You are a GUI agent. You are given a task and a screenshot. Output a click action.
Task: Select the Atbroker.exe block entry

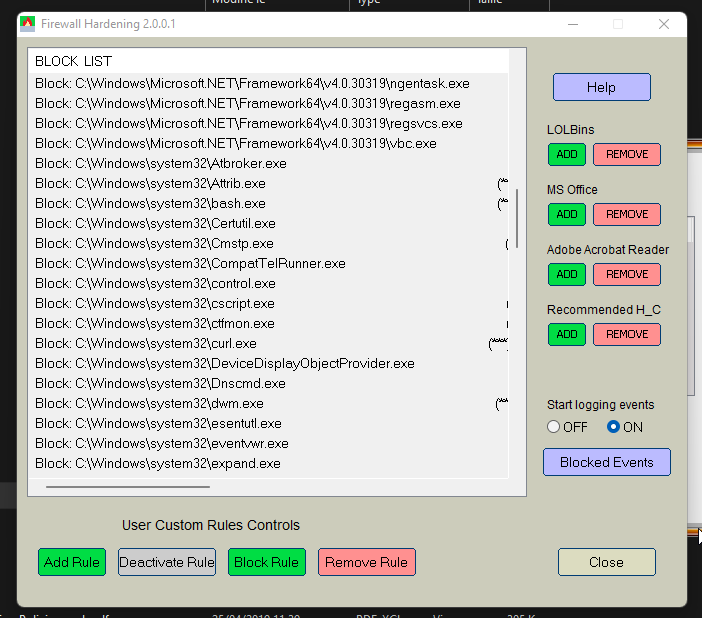pos(268,163)
